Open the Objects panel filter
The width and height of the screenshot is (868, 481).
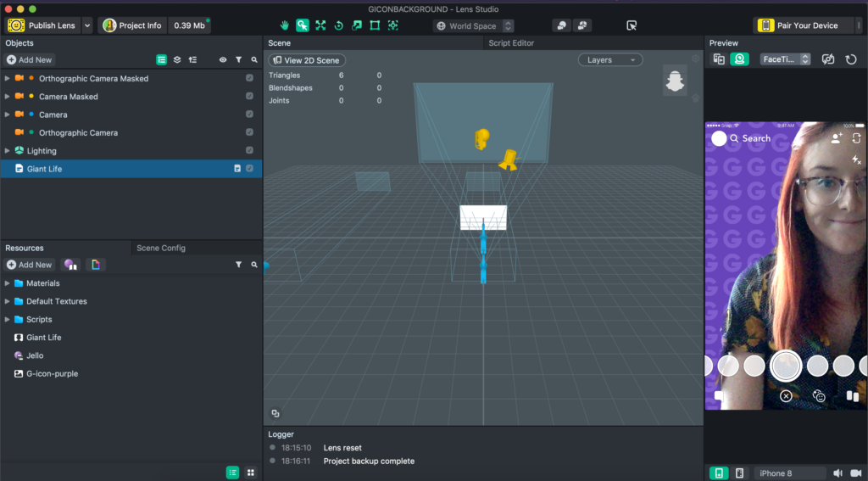click(x=238, y=60)
